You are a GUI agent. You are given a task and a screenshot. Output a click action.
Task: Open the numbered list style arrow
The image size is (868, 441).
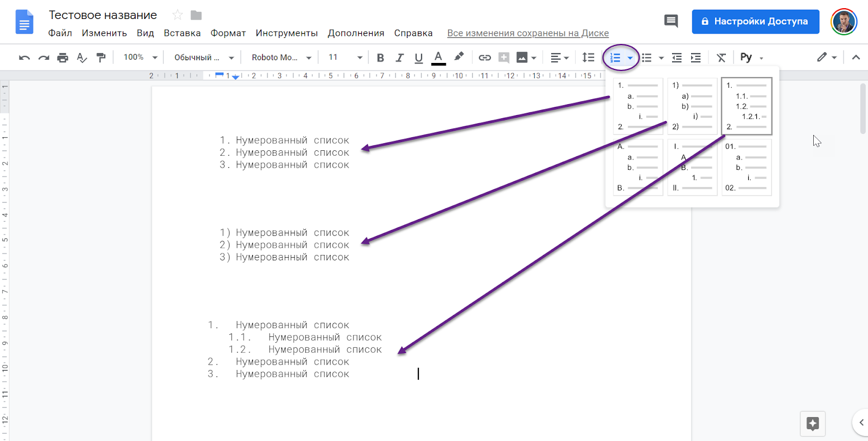[x=630, y=57]
